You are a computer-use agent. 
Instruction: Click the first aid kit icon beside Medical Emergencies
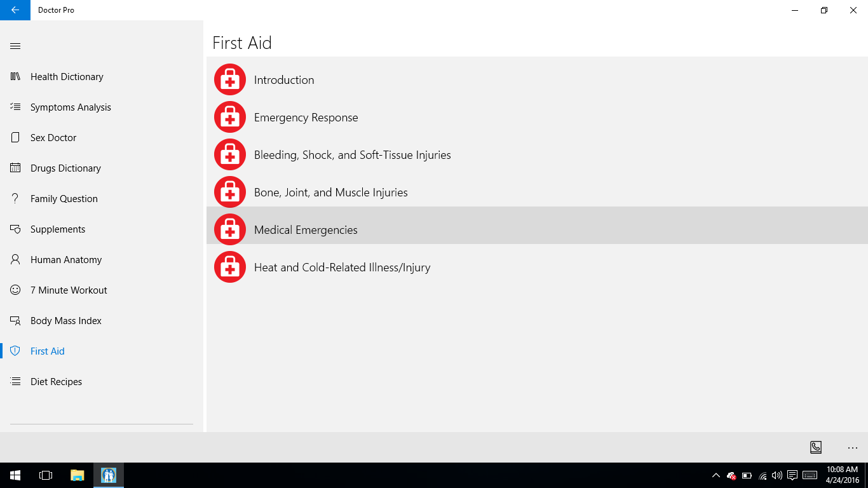(230, 229)
